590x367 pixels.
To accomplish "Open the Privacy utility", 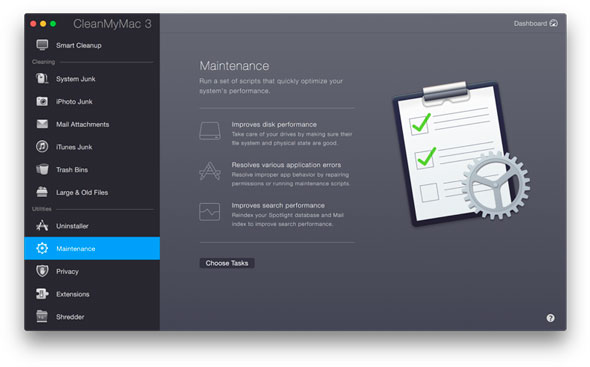I will (92, 271).
